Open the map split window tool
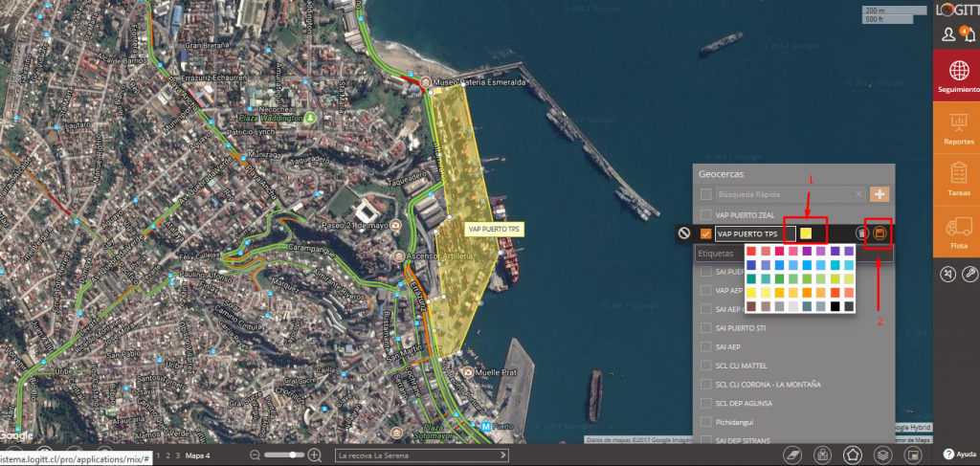980x466 pixels. [x=912, y=455]
